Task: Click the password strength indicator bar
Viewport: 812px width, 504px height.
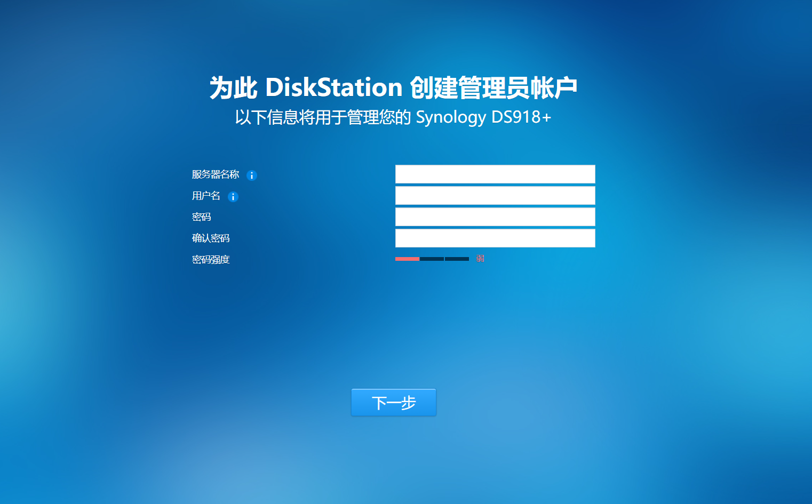Action: 432,259
